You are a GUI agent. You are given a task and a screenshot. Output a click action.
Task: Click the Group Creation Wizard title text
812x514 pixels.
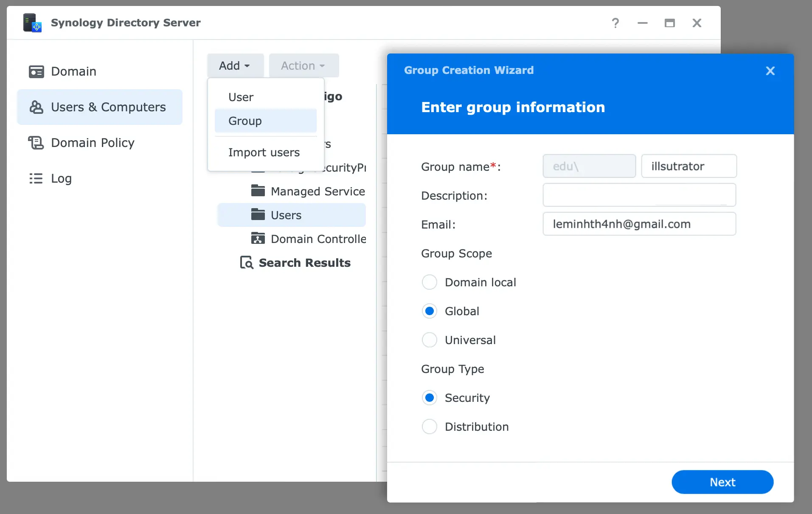click(469, 70)
